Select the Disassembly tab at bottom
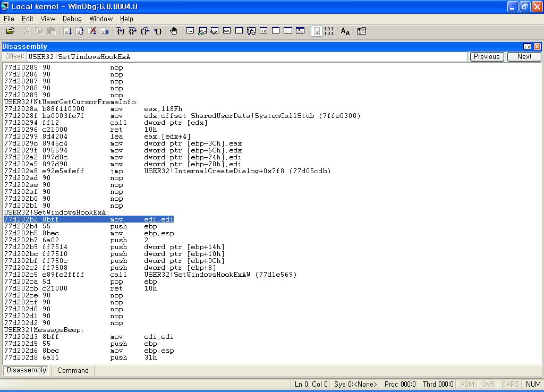This screenshot has width=544, height=392. pos(27,370)
